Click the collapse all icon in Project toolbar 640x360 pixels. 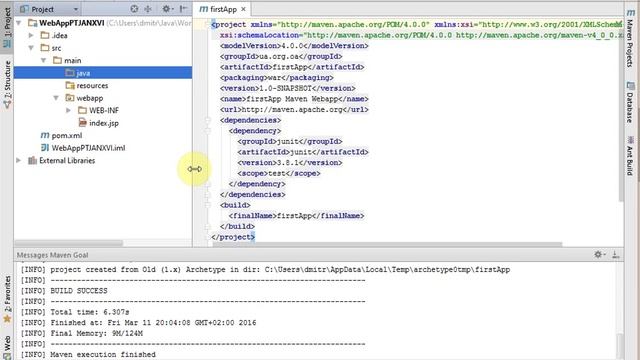(148, 9)
